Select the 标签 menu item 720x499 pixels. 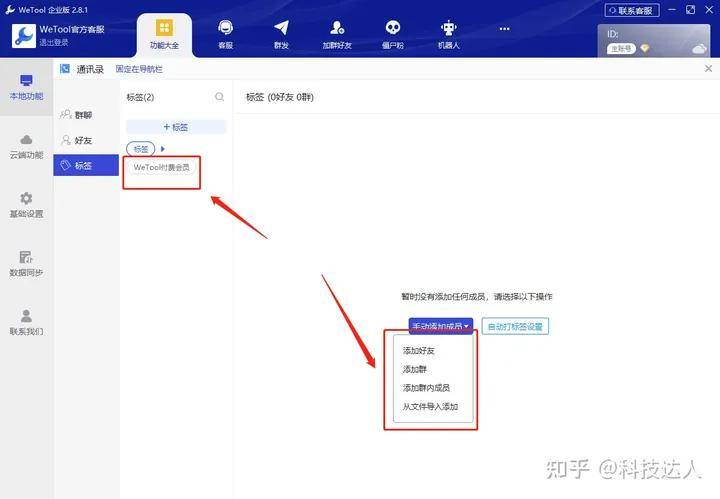click(86, 165)
